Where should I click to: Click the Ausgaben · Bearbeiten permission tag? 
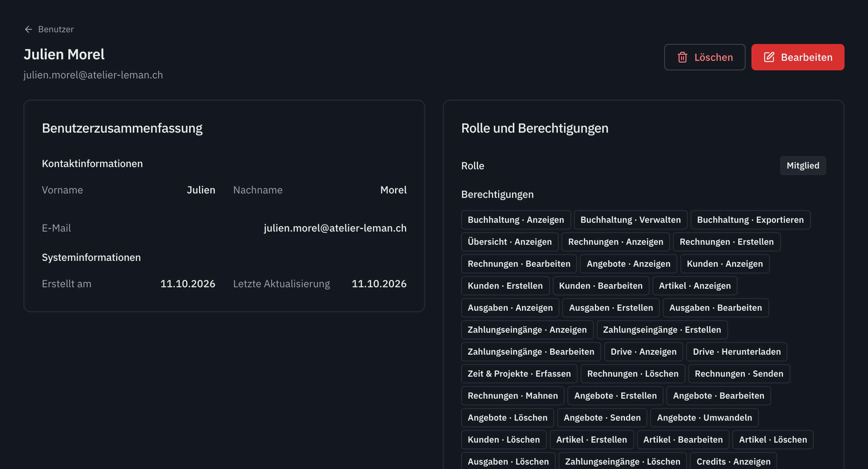pos(716,308)
